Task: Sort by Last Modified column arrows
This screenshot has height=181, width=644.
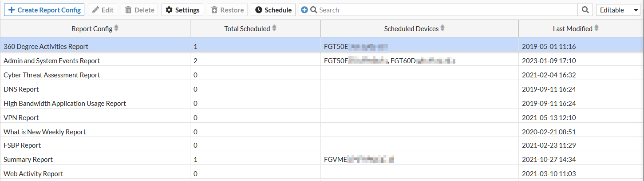Action: [x=597, y=28]
